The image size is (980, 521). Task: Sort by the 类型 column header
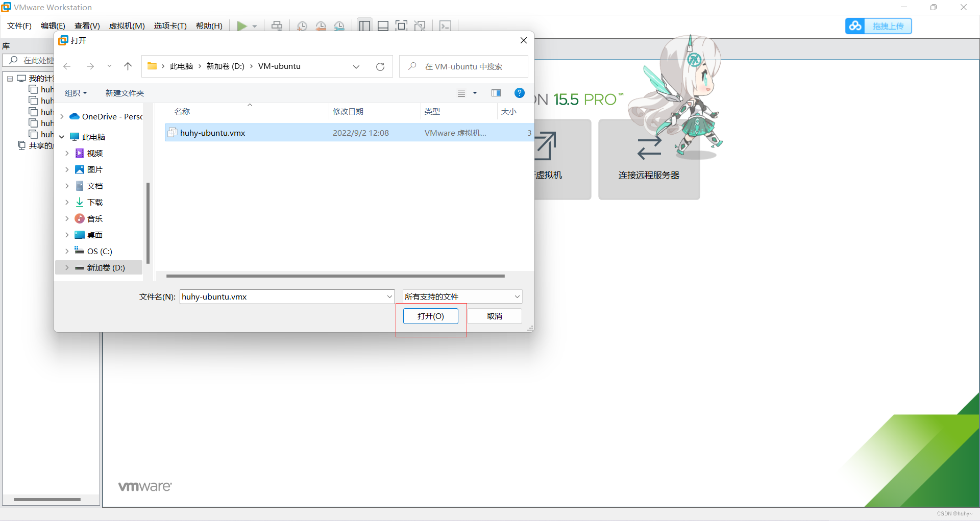point(432,112)
